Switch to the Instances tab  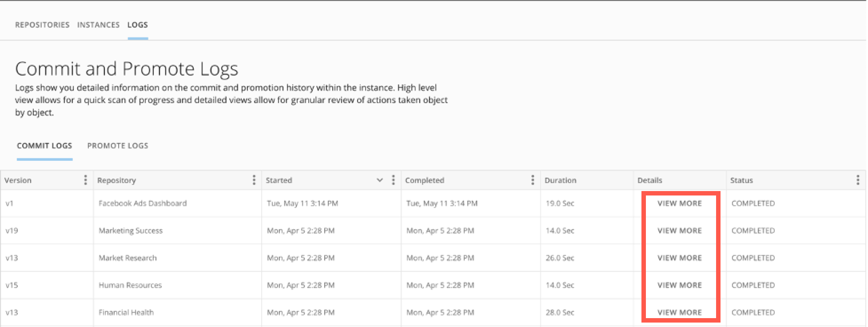(98, 25)
